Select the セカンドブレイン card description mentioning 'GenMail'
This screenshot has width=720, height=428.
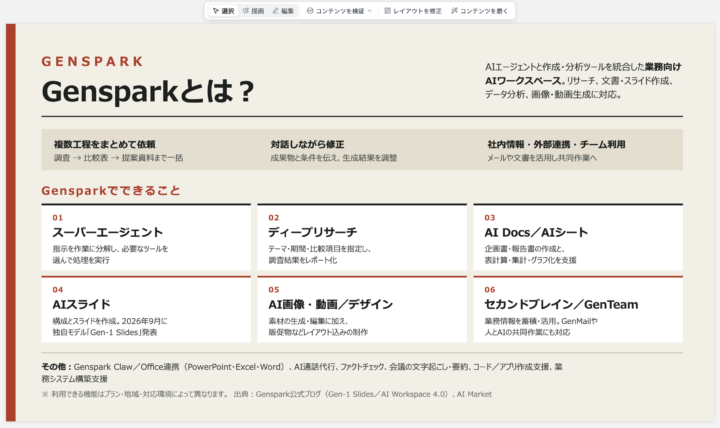point(541,327)
